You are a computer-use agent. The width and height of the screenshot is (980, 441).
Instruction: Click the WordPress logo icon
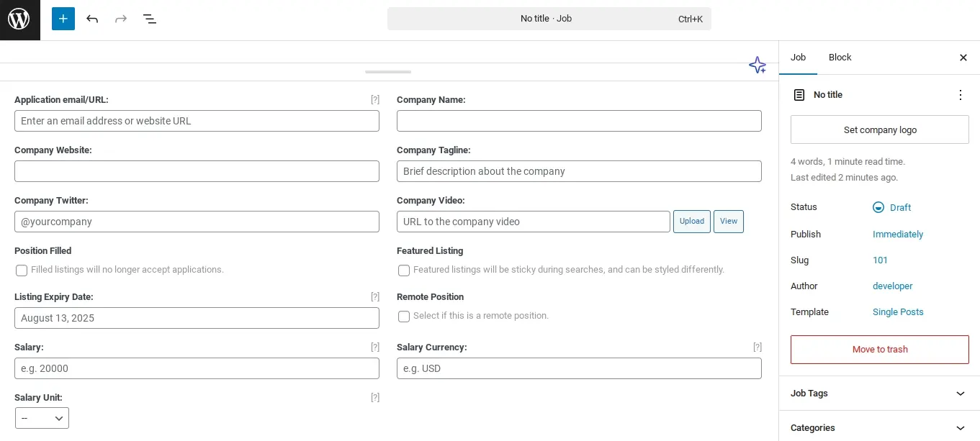19,19
